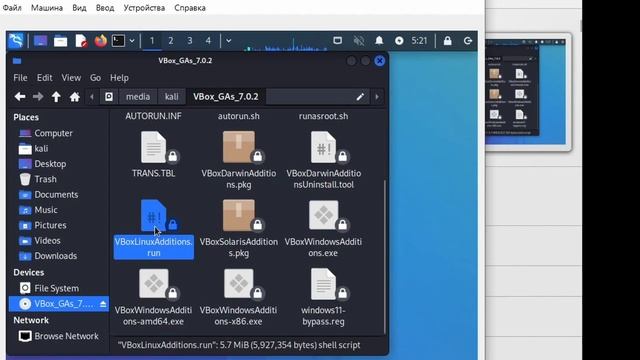Viewport: 640px width, 360px height.
Task: Go back with the back arrow
Action: (20, 97)
